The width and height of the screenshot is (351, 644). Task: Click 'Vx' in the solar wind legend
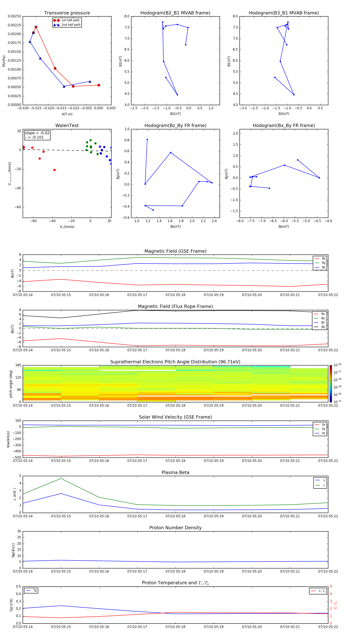(324, 424)
